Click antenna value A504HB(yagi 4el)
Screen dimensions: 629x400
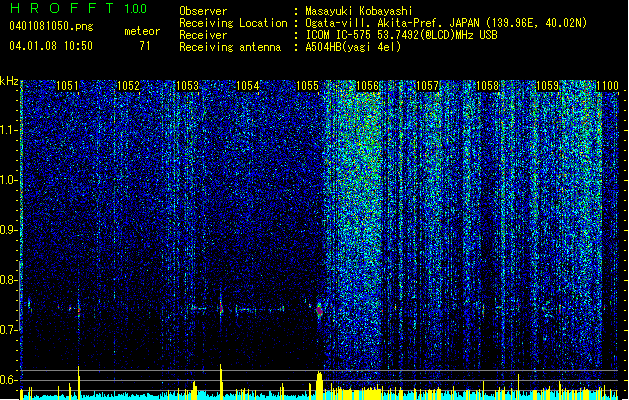coord(353,47)
